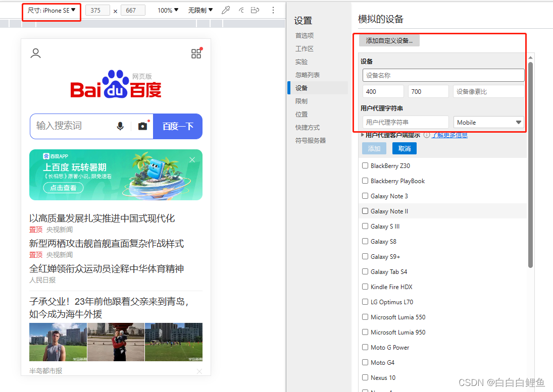Image resolution: width=553 pixels, height=392 pixels.
Task: Open the 无限制 throttling dropdown
Action: [x=200, y=10]
